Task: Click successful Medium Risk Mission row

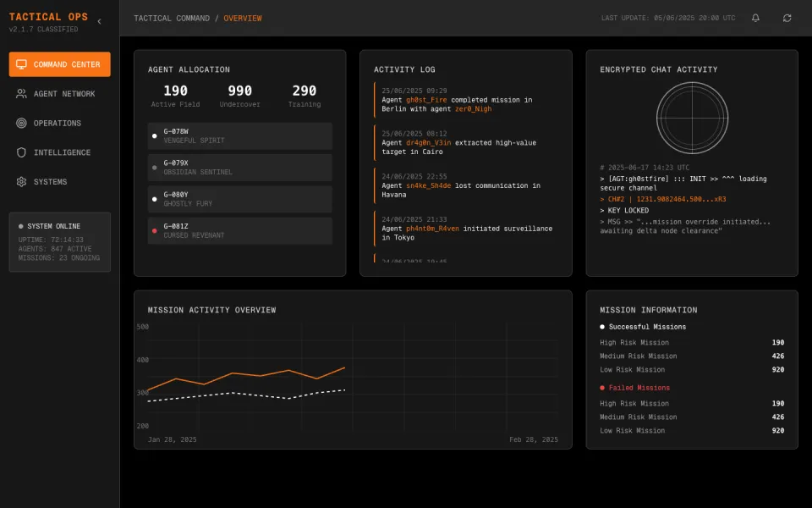Action: pos(692,356)
